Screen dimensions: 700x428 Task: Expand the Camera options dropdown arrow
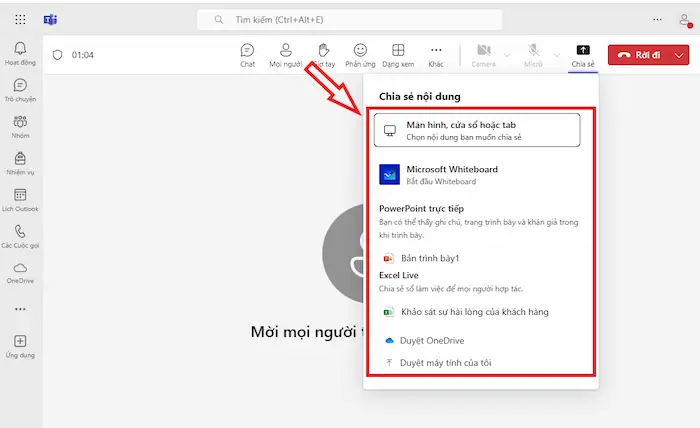(x=506, y=54)
